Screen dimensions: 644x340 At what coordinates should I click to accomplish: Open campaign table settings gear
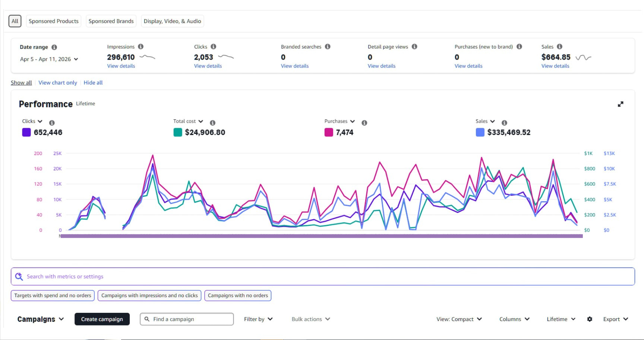(590, 319)
